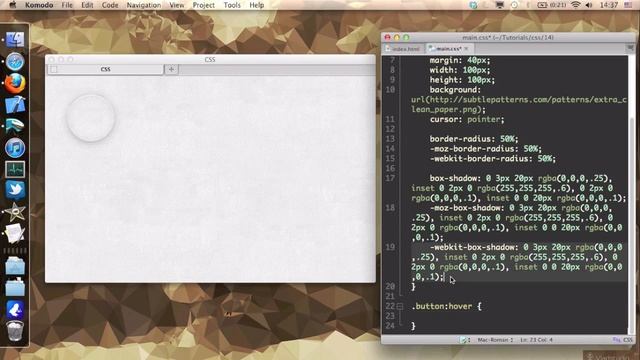Launch iTunes from the dock
Screen dimensions: 640x360
[15, 148]
